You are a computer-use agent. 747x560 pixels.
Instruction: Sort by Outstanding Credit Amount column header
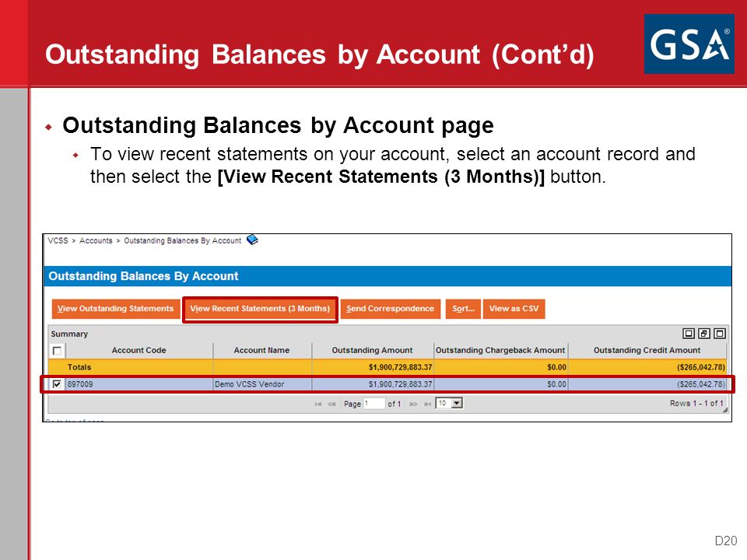647,350
